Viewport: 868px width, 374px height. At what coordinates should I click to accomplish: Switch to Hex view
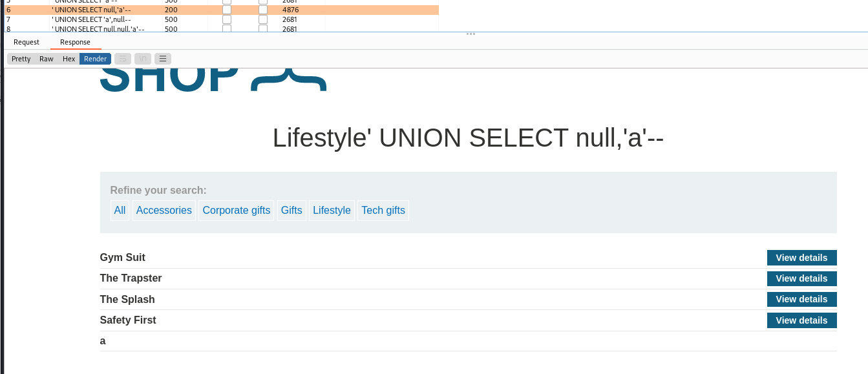click(x=69, y=59)
